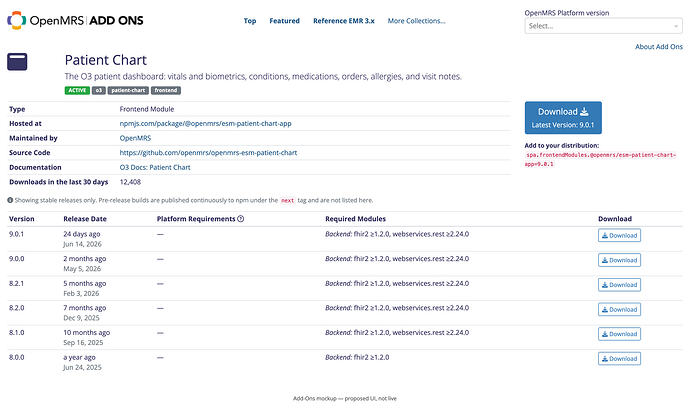The image size is (690, 408).
Task: Open the GitHub source code link
Action: 208,153
